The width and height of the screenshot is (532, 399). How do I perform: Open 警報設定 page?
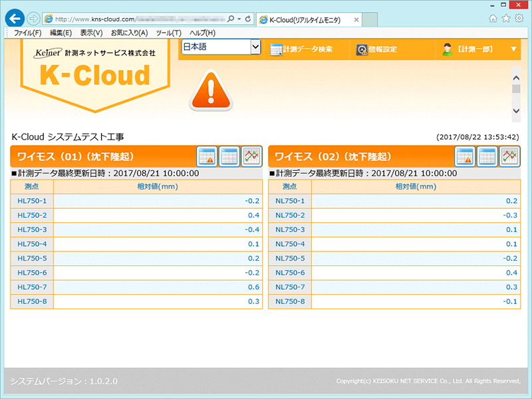click(x=376, y=49)
